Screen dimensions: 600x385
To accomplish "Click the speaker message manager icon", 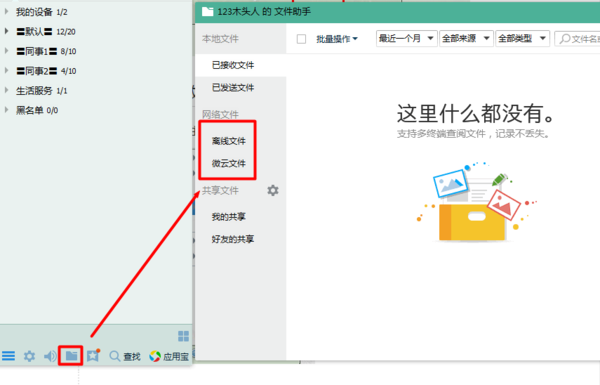I will pyautogui.click(x=50, y=356).
